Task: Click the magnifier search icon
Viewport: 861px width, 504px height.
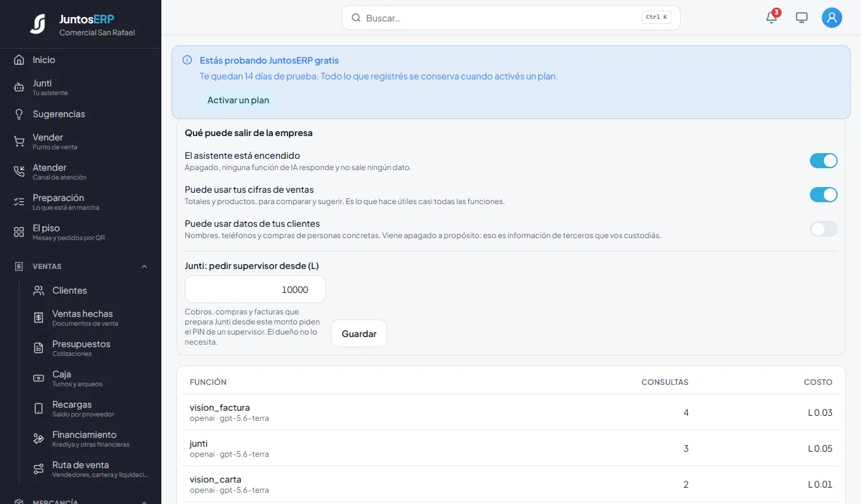Action: tap(356, 18)
